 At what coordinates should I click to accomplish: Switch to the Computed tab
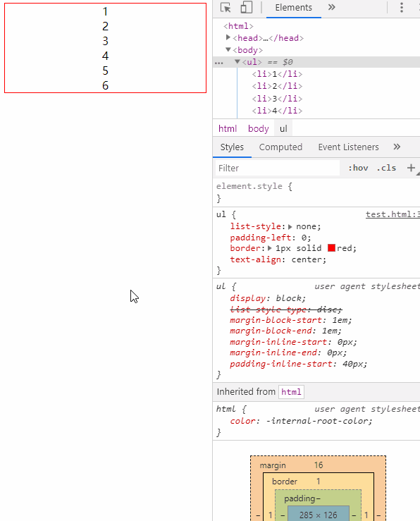pos(280,147)
